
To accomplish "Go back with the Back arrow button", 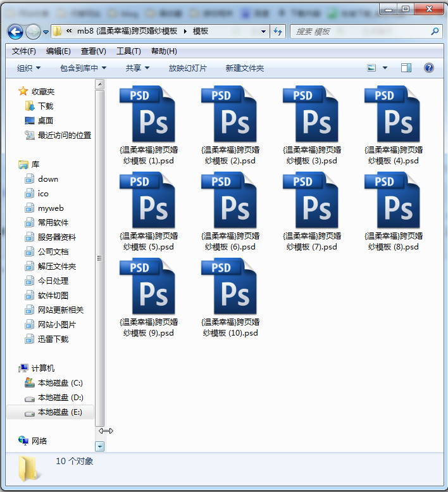I will tap(15, 32).
